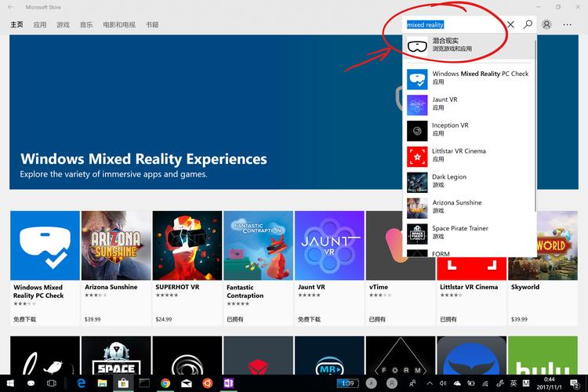Image resolution: width=588 pixels, height=392 pixels.
Task: Click the back arrow in Microsoft Store
Action: [10, 7]
